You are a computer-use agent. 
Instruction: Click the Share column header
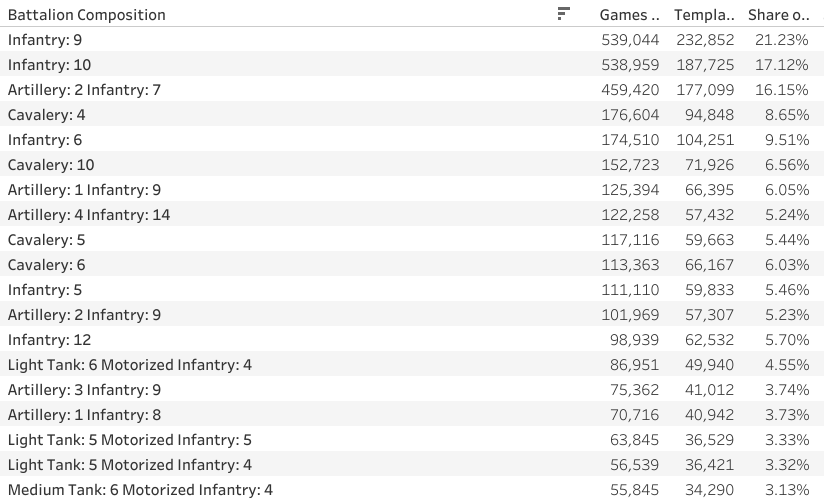pos(778,15)
